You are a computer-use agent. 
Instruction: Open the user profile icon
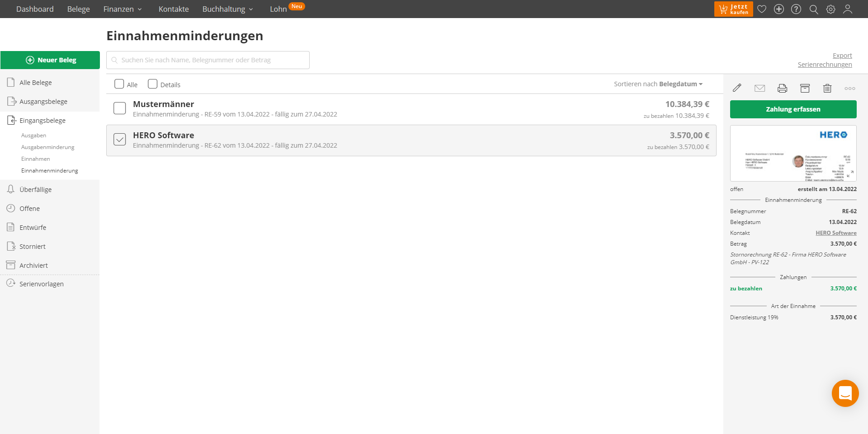coord(848,9)
